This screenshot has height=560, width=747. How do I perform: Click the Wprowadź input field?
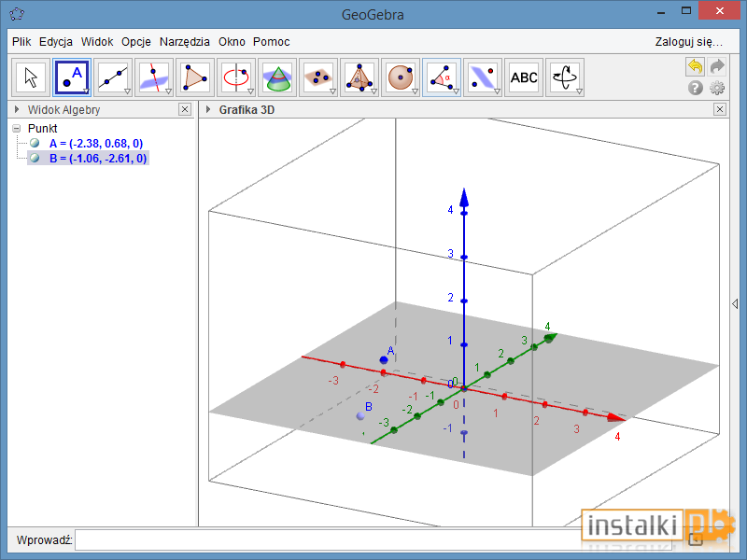(373, 539)
